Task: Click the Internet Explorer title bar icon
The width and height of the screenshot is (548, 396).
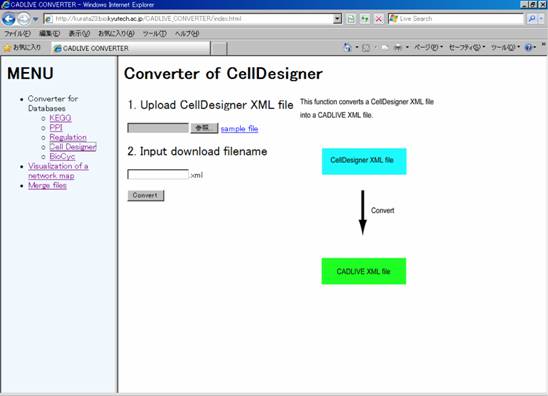Action: click(5, 5)
